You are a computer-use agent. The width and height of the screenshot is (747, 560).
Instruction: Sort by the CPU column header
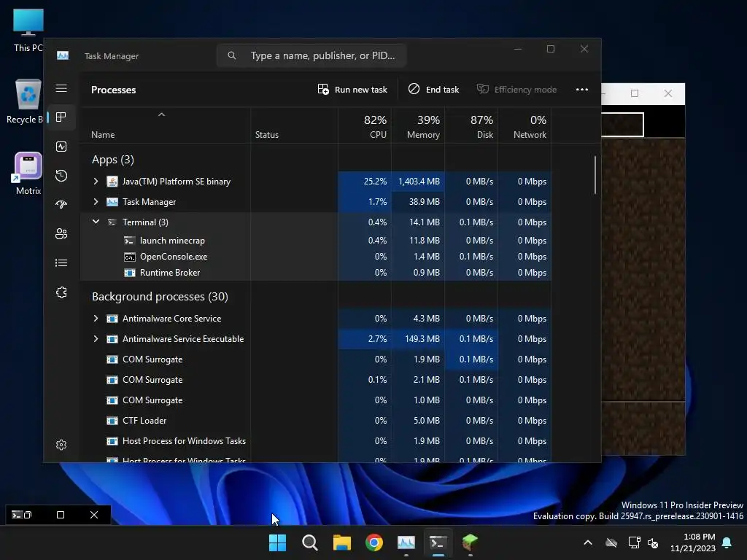(x=365, y=126)
